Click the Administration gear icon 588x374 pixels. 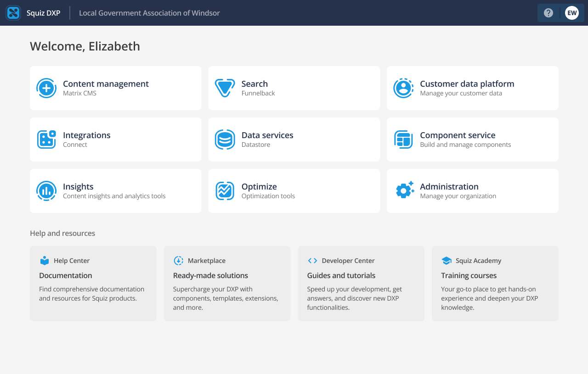click(404, 190)
